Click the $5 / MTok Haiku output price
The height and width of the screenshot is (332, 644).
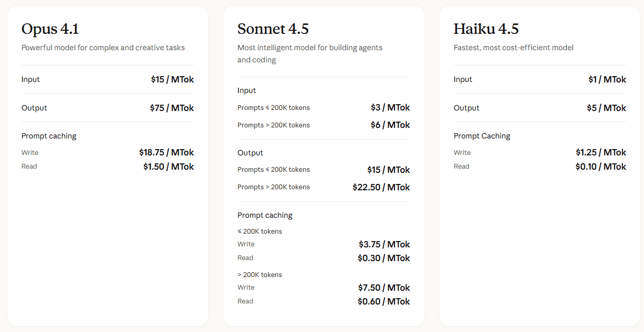[606, 108]
